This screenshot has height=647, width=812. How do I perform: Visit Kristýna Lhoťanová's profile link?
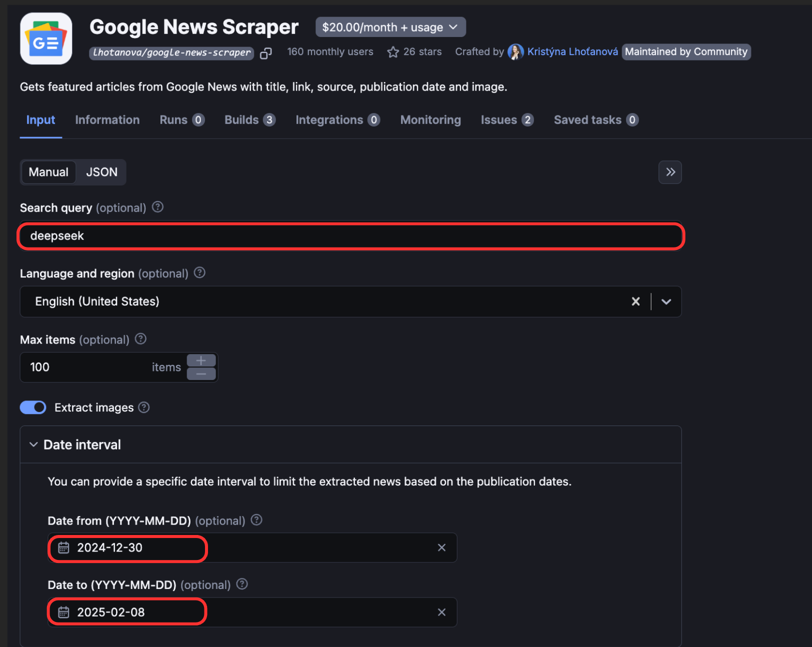(x=571, y=51)
